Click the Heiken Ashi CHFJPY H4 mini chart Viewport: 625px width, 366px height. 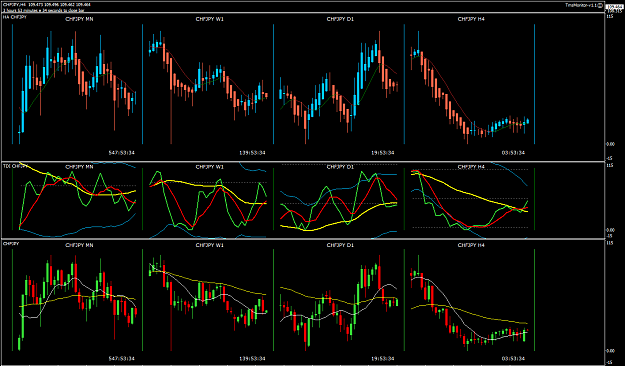(470, 84)
